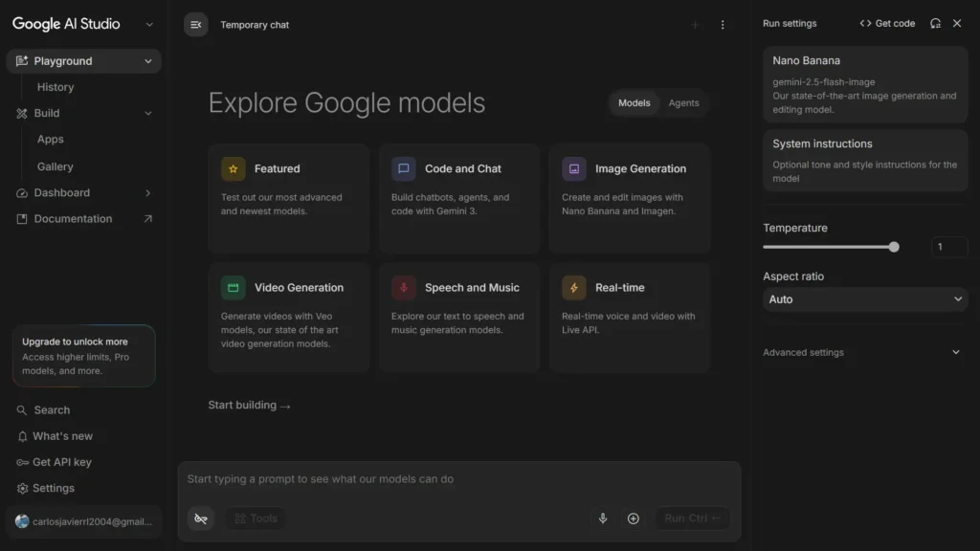The height and width of the screenshot is (551, 980).
Task: Open History in the sidebar
Action: point(56,87)
